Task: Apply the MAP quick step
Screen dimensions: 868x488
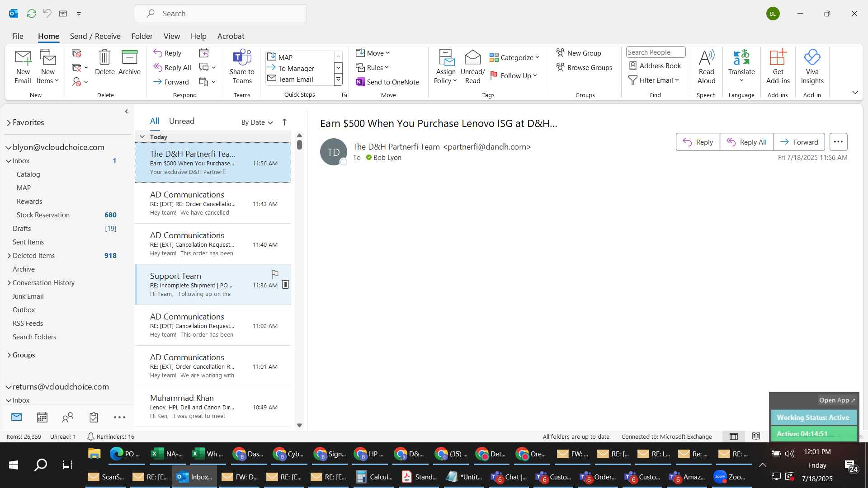Action: pos(299,57)
